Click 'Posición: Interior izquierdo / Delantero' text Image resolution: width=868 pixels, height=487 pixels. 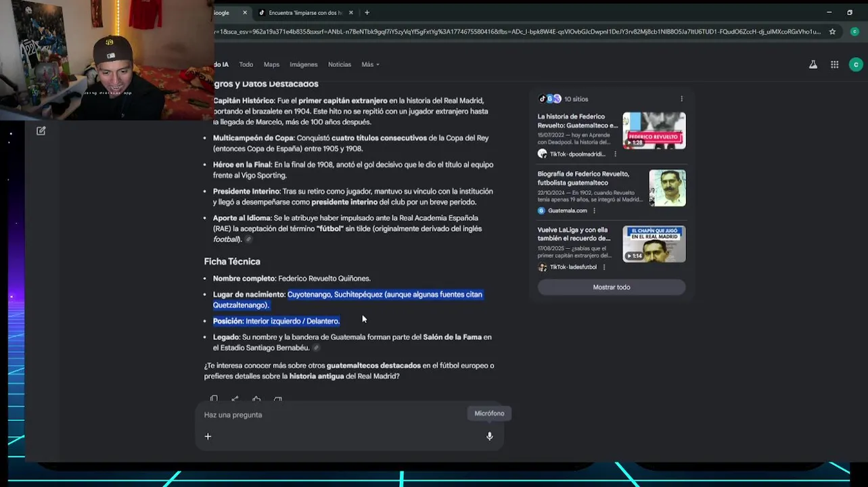click(x=276, y=321)
